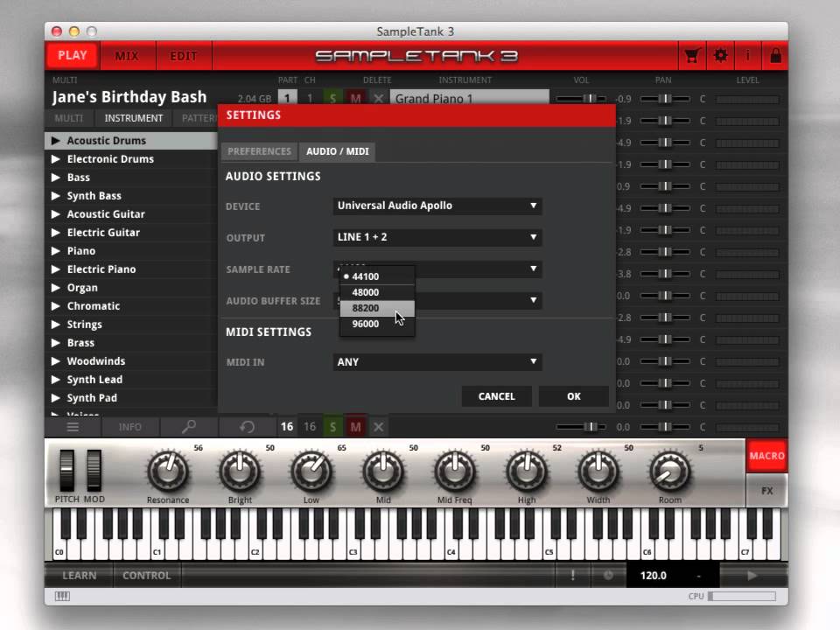Select the Strings category row
840x630 pixels.
tap(131, 325)
